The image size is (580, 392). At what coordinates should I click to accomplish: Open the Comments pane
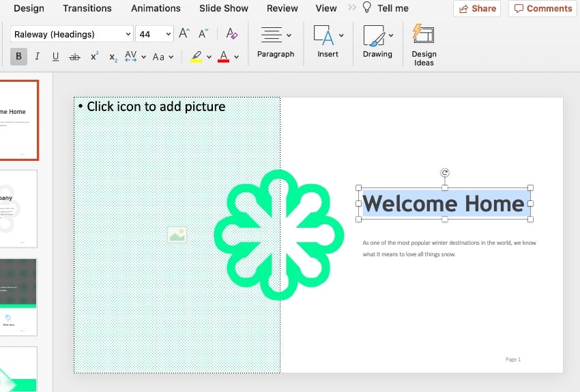[x=542, y=8]
